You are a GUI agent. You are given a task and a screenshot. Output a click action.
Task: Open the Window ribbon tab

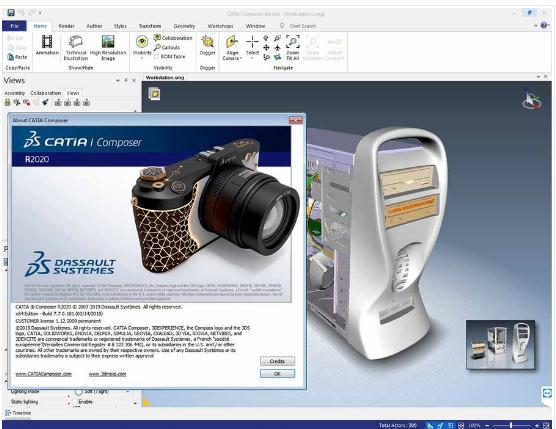coord(255,26)
